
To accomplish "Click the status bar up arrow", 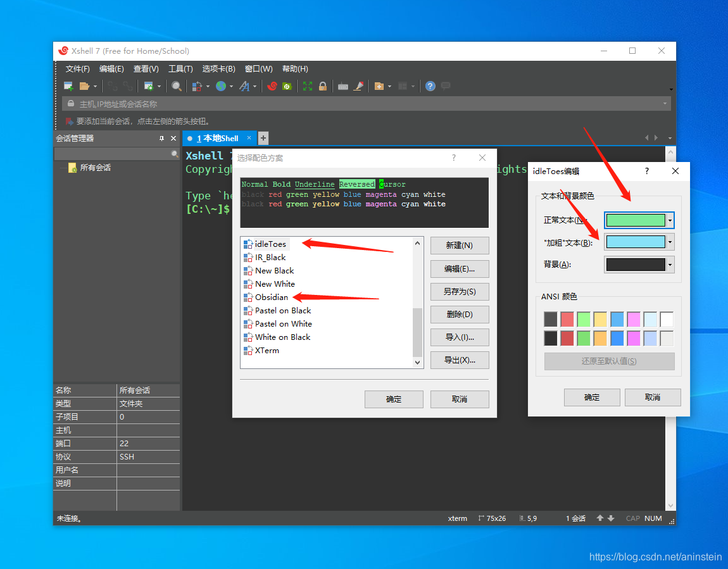I will (x=600, y=518).
